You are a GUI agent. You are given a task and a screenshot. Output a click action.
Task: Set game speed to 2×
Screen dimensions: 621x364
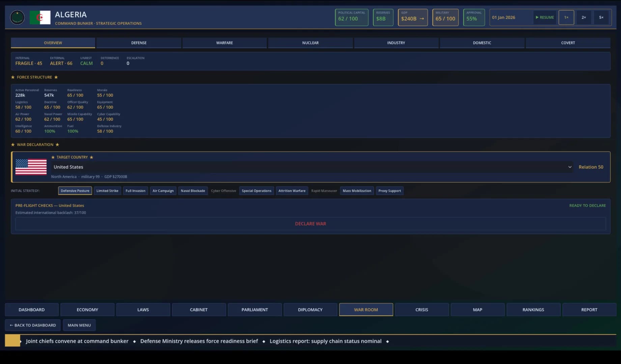(x=584, y=18)
